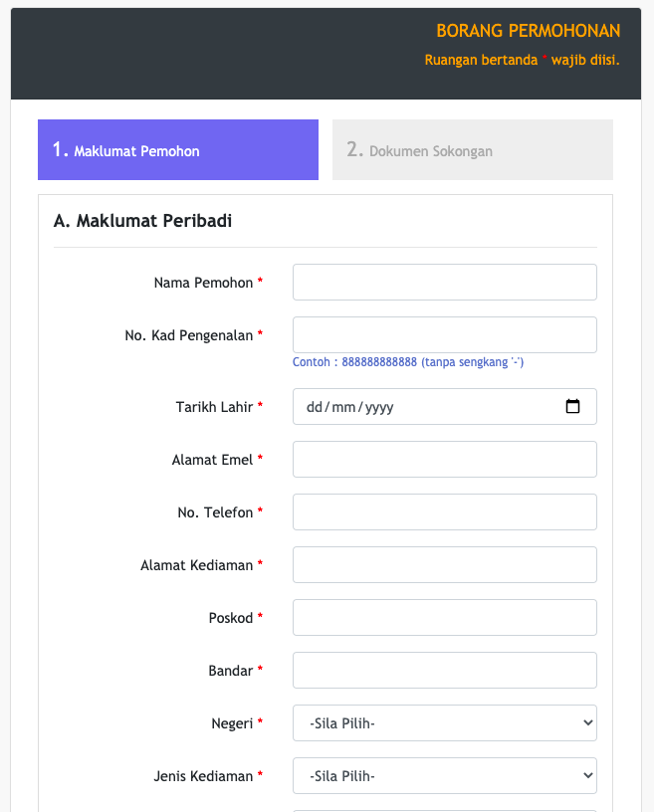
Task: Click the Tarikh Lahir field label
Action: (214, 407)
